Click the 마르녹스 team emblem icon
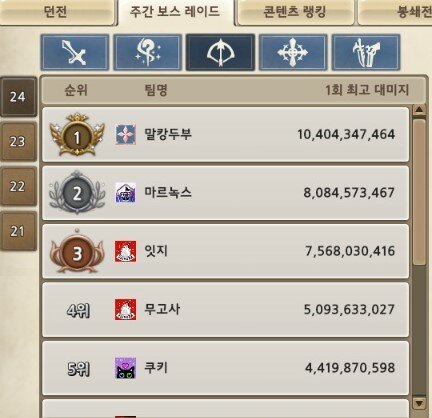Viewport: 432px width, 418px height. (x=126, y=193)
